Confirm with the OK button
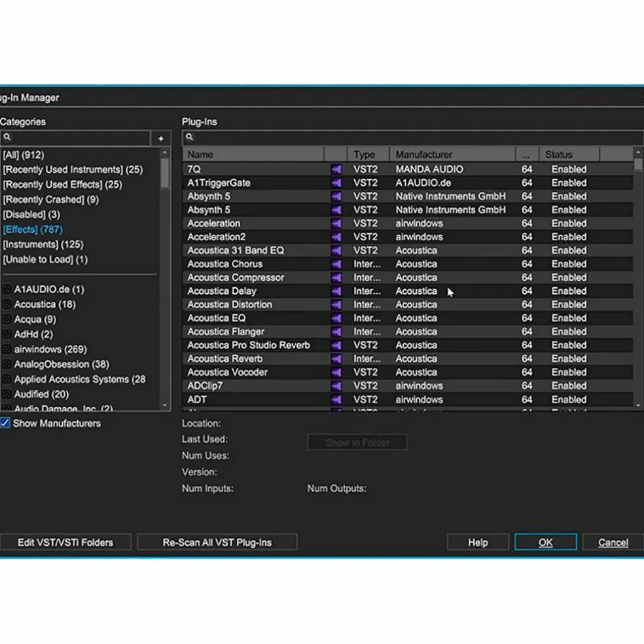This screenshot has width=644, height=644. 546,543
